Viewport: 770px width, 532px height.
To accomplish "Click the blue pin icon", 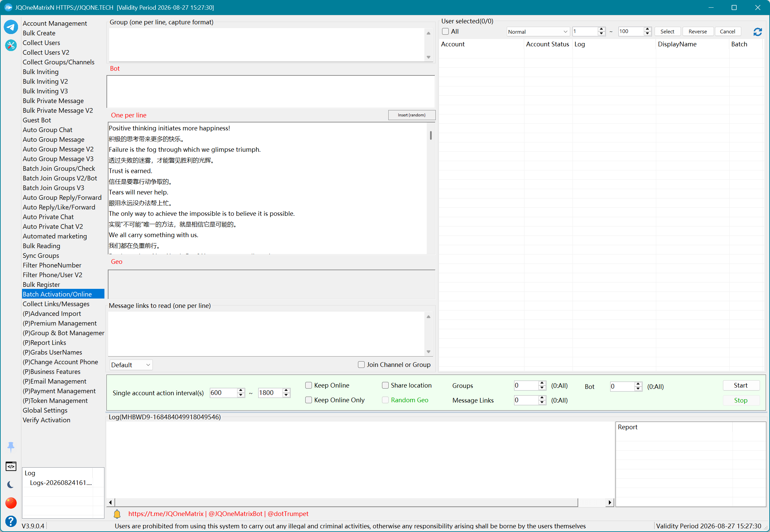I will (x=11, y=447).
